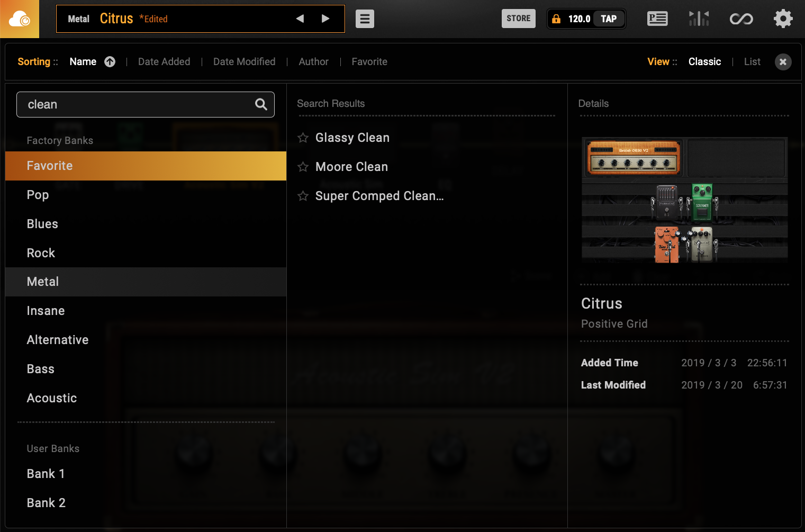Star the Super Comped Clean preset
805x532 pixels.
pos(303,196)
